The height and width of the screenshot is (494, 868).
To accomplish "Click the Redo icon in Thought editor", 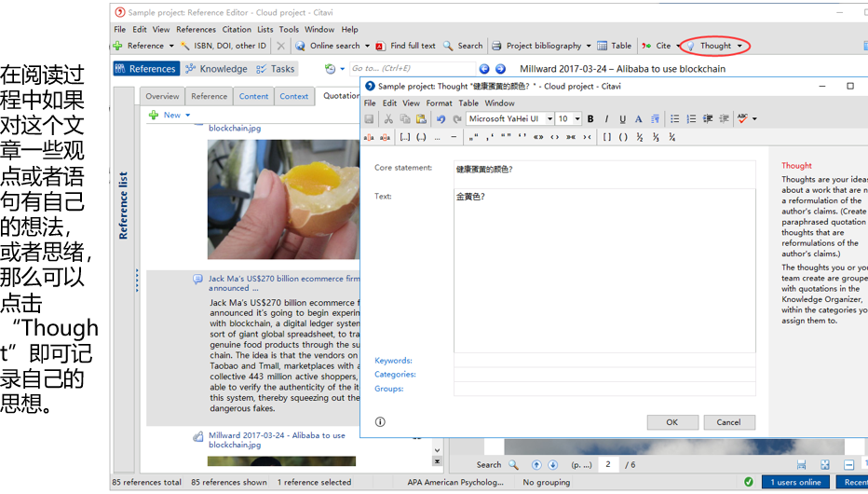I will click(x=457, y=118).
